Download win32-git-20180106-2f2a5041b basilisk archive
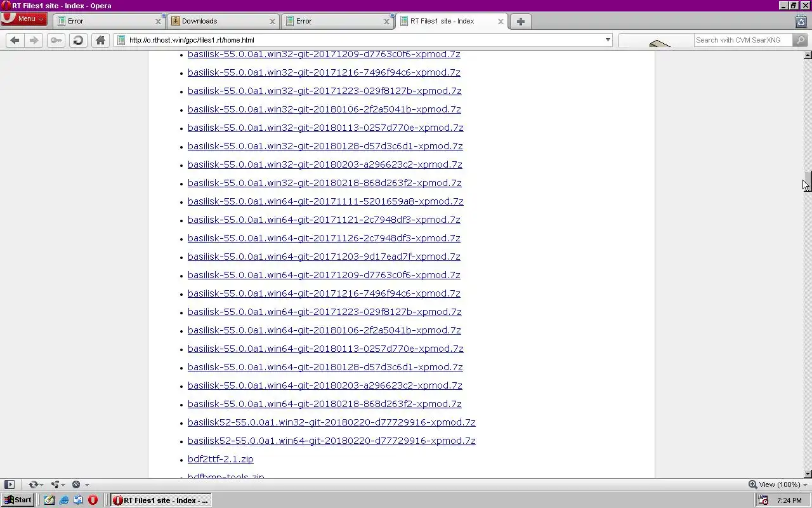The image size is (812, 508). coord(324,109)
